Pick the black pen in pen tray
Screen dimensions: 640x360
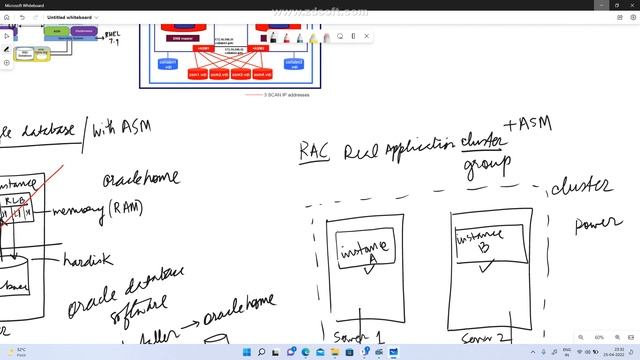click(x=273, y=38)
